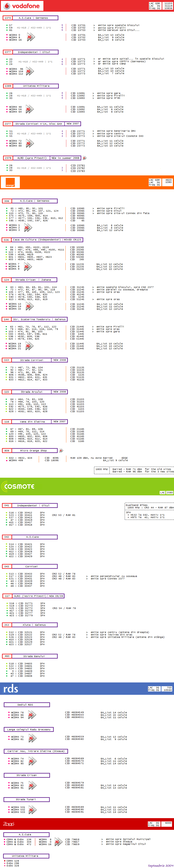This screenshot has width=174, height=868.
Task: Click the small arrow icon beside site 2378 ALRO
Action: point(85,158)
